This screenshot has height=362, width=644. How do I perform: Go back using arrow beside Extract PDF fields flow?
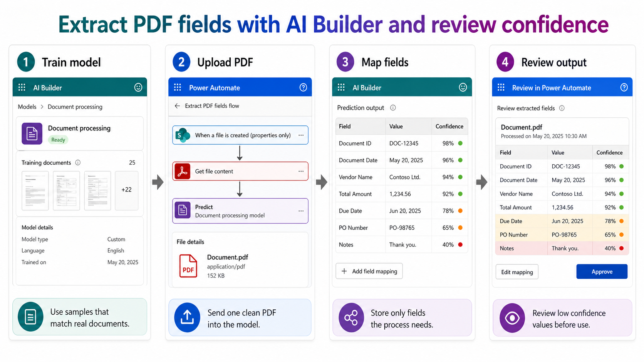coord(177,106)
